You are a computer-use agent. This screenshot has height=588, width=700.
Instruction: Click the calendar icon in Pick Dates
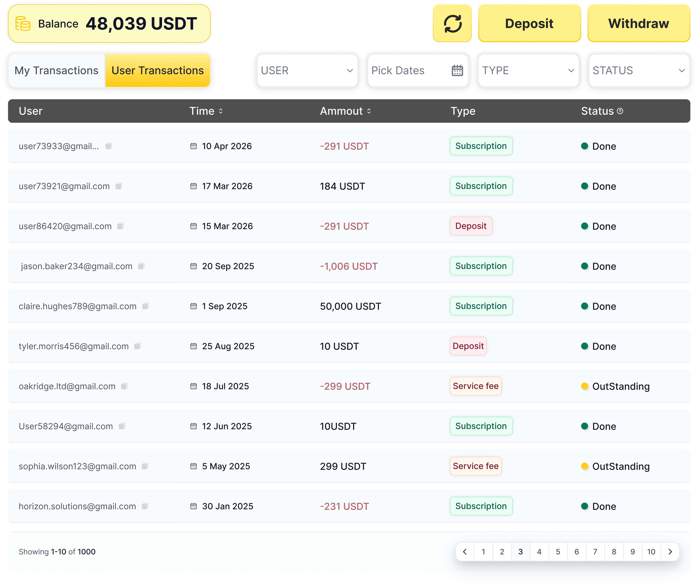pyautogui.click(x=457, y=70)
